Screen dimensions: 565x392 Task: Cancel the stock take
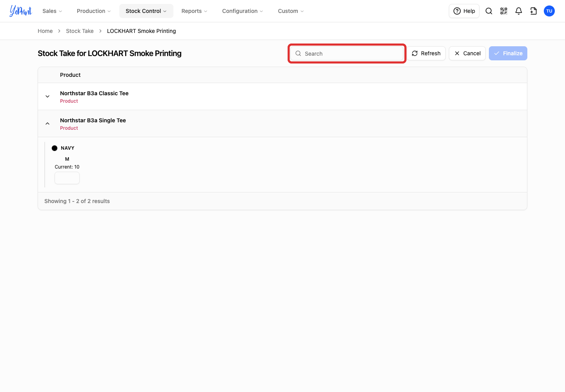pyautogui.click(x=467, y=53)
